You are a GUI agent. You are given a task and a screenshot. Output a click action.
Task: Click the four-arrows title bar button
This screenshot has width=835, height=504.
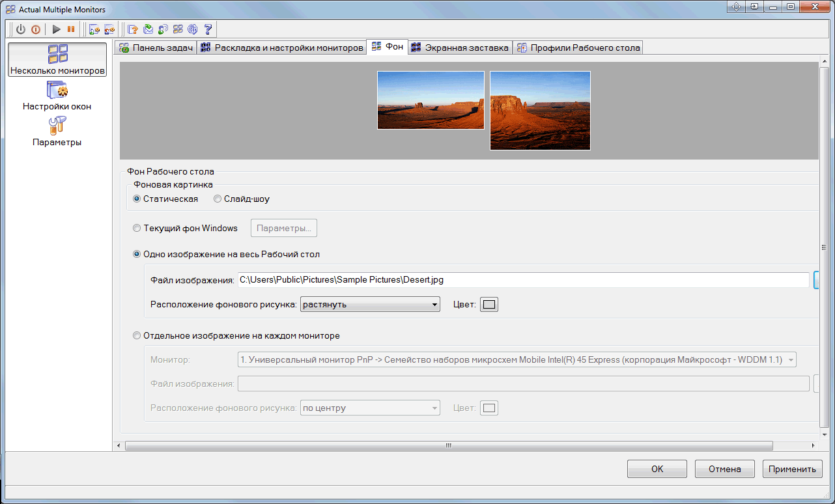coord(737,7)
